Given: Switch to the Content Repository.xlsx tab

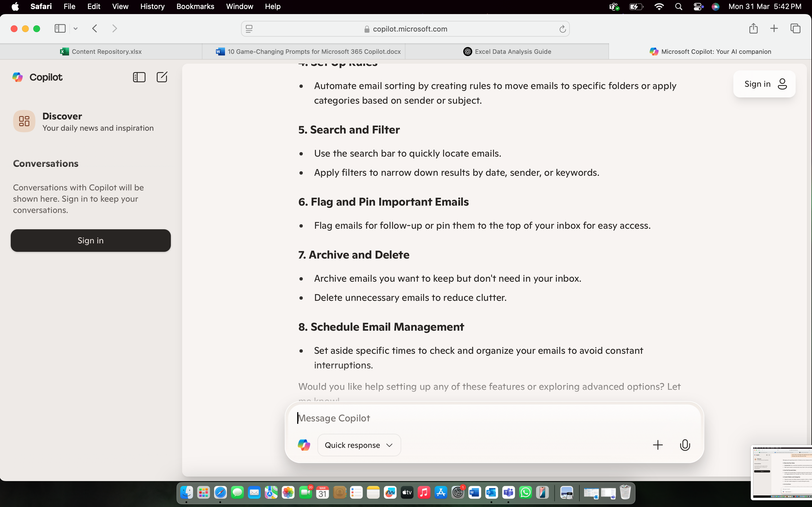Looking at the screenshot, I should (x=101, y=52).
